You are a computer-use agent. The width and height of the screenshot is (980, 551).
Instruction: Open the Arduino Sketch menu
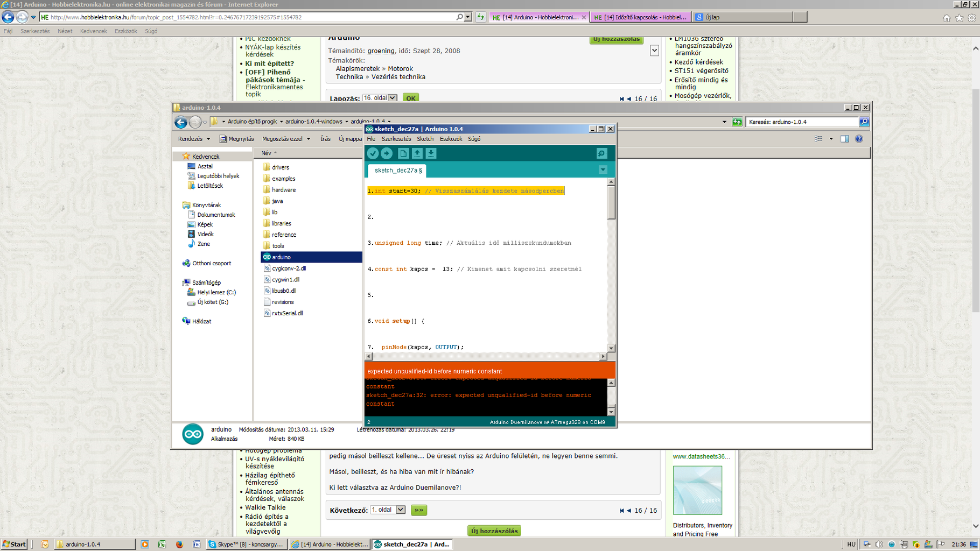425,139
